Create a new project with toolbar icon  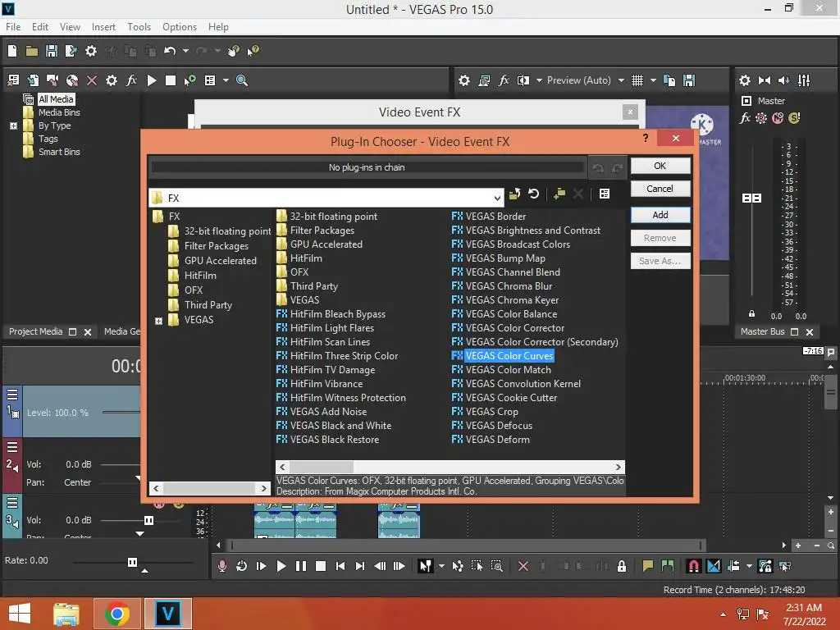(12, 51)
